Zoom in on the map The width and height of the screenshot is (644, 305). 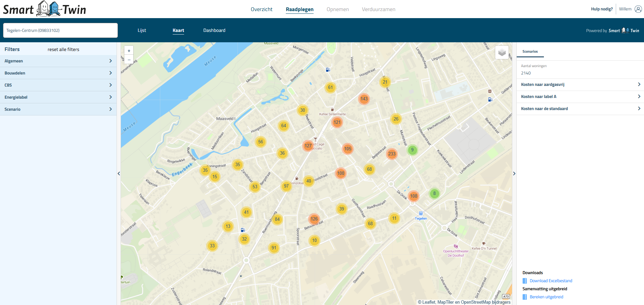[129, 51]
